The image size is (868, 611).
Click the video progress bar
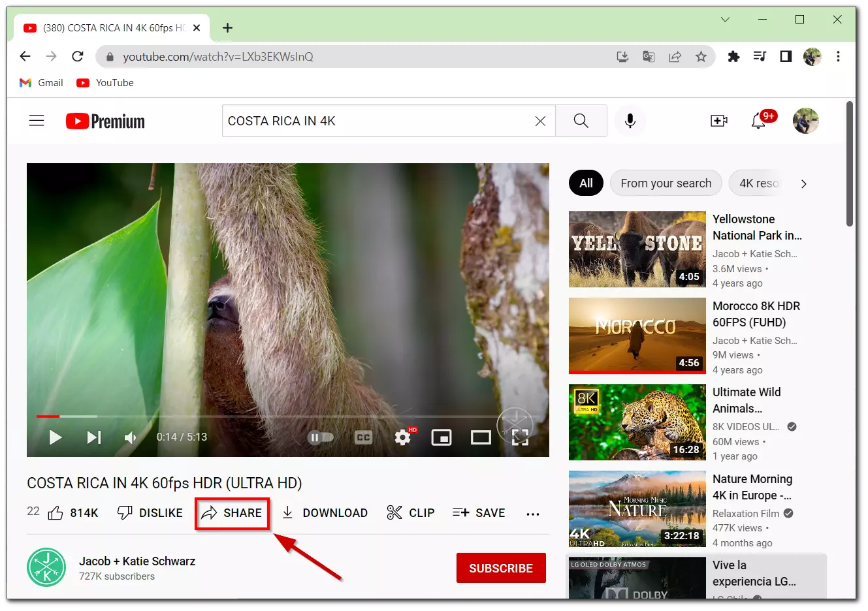click(287, 416)
